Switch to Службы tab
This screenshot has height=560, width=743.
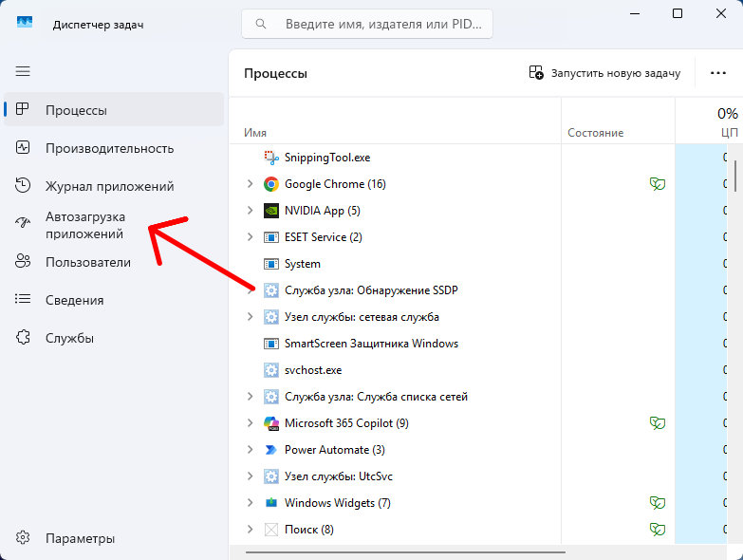(114, 337)
